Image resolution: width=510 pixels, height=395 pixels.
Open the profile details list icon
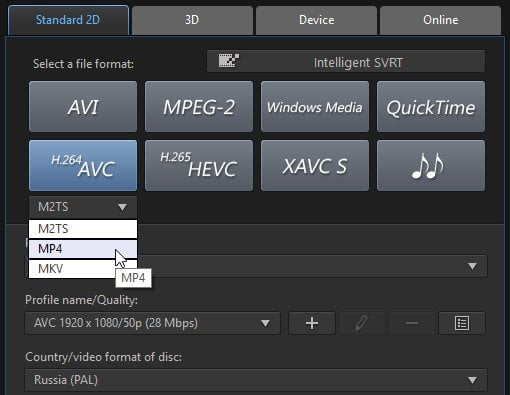[462, 323]
